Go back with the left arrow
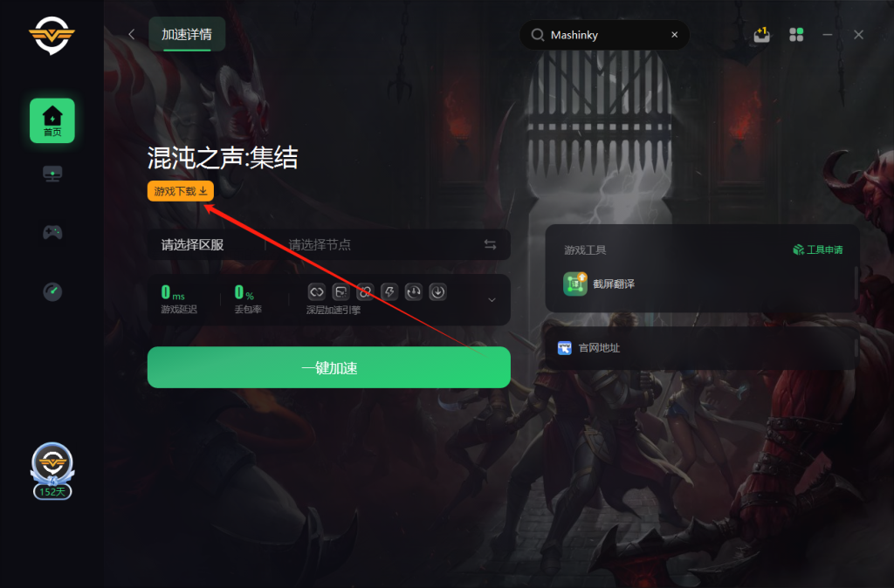This screenshot has width=894, height=588. pyautogui.click(x=132, y=34)
